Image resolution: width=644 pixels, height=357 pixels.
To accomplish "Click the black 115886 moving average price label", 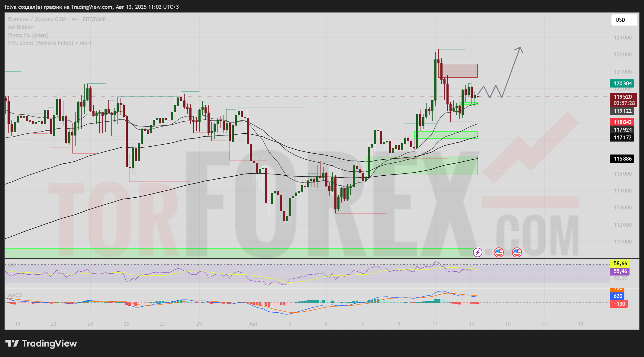I will click(622, 159).
